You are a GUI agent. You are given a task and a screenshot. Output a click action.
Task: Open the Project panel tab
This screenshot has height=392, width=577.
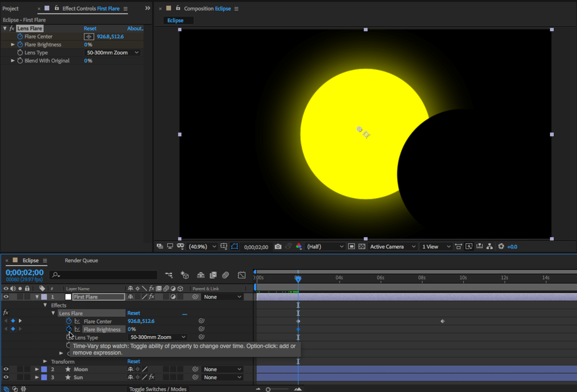coord(11,9)
